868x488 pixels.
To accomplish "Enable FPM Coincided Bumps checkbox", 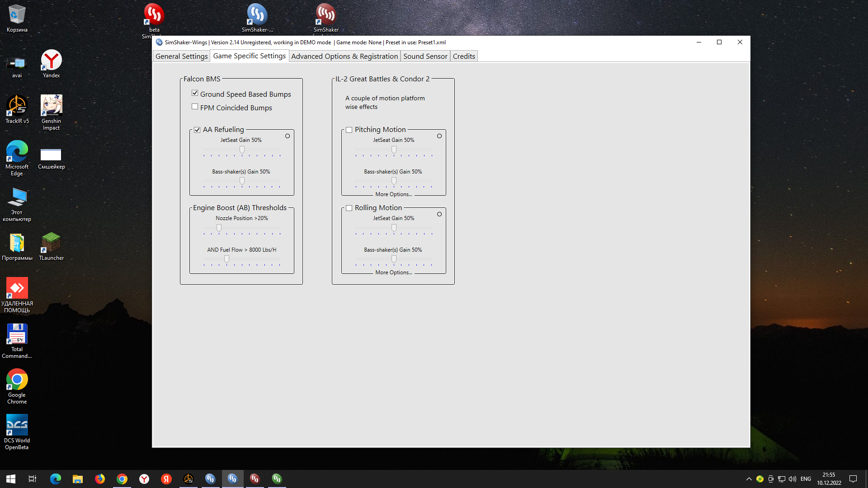I will pyautogui.click(x=195, y=107).
